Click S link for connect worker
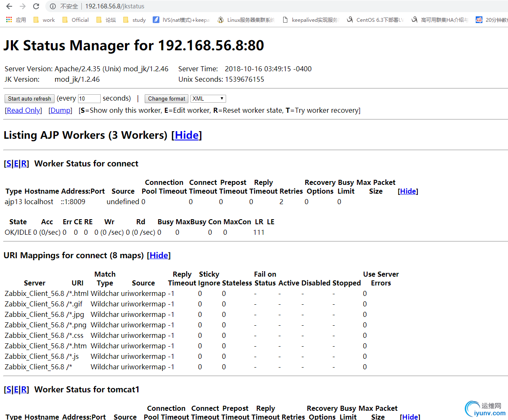508x420 pixels. click(x=9, y=163)
